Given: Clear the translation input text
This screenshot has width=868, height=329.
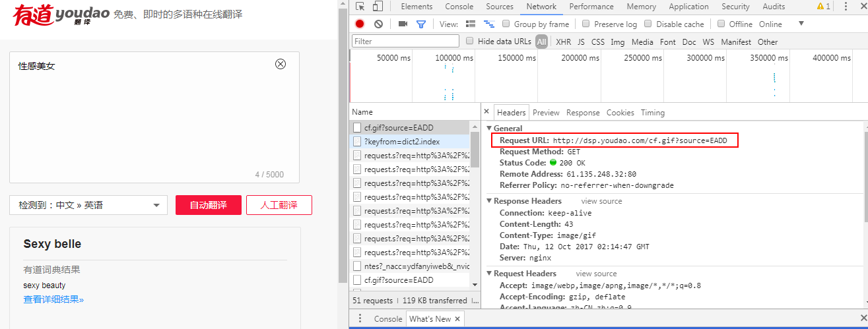Looking at the screenshot, I should [x=281, y=64].
